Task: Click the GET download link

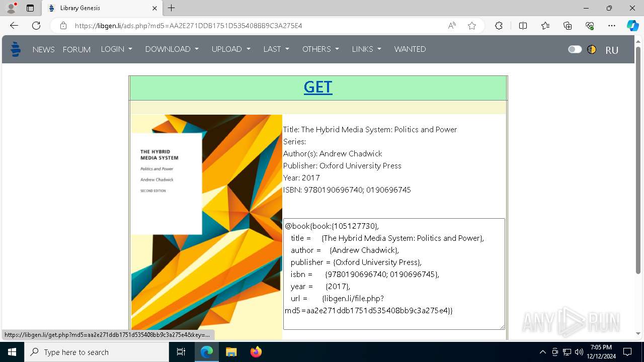Action: [x=318, y=87]
